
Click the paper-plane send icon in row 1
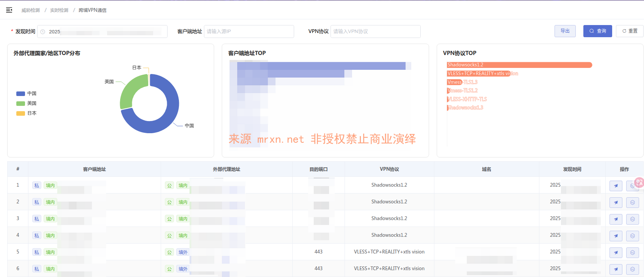pyautogui.click(x=616, y=186)
